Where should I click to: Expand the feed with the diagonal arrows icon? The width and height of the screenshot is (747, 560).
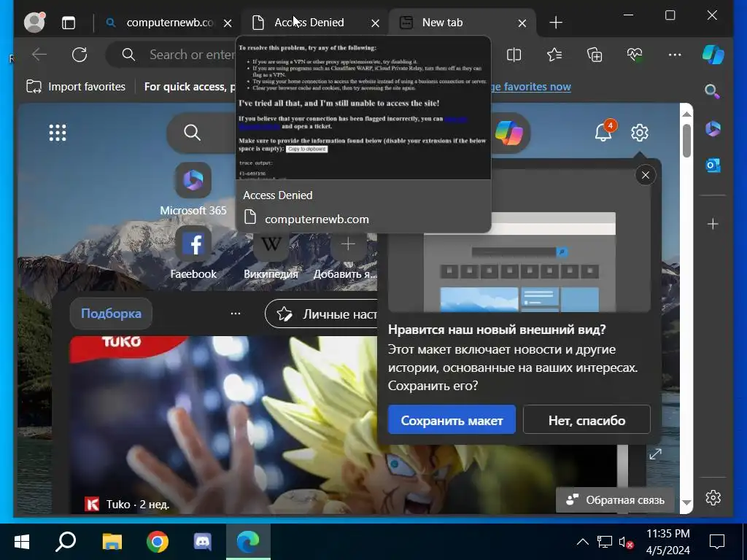tap(656, 454)
